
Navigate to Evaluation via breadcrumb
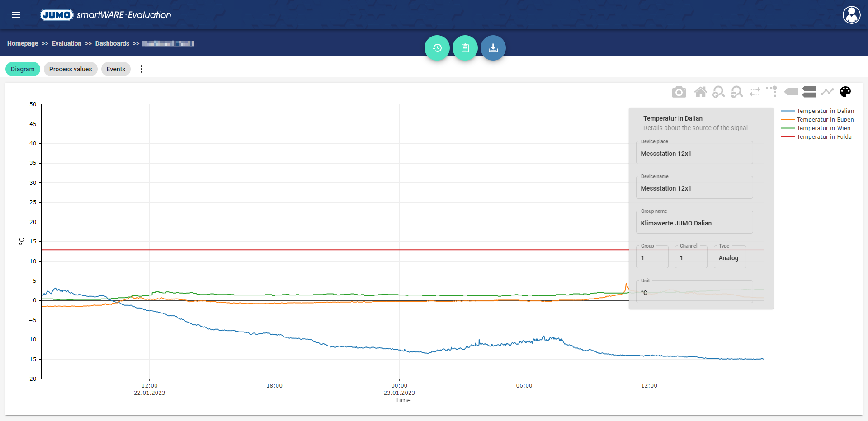coord(66,43)
